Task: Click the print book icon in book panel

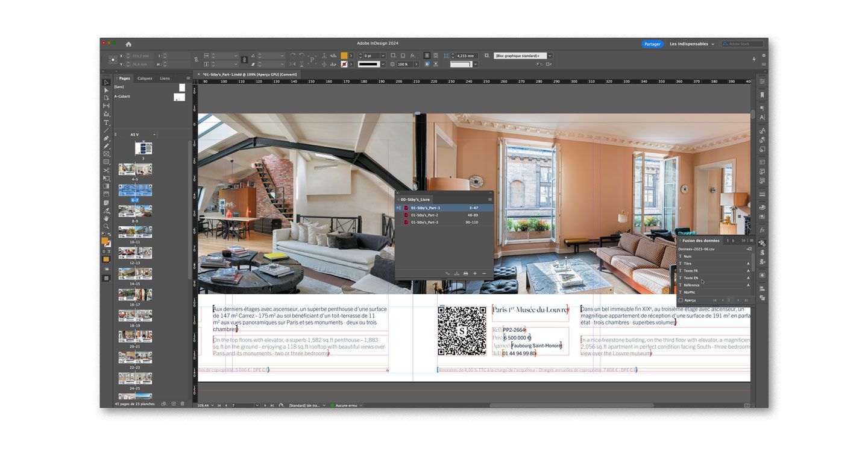Action: (465, 273)
